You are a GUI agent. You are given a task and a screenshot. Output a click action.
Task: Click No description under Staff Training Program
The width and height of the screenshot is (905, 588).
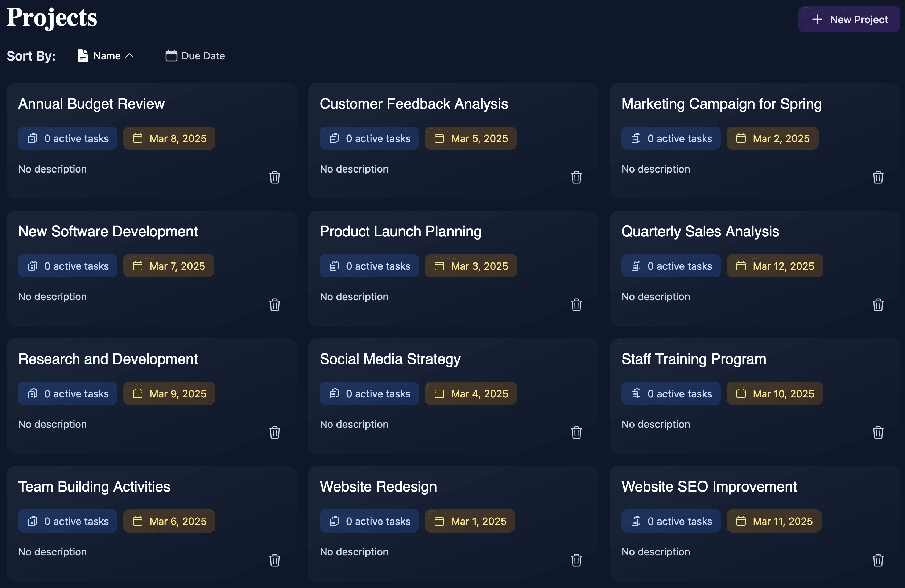tap(656, 425)
